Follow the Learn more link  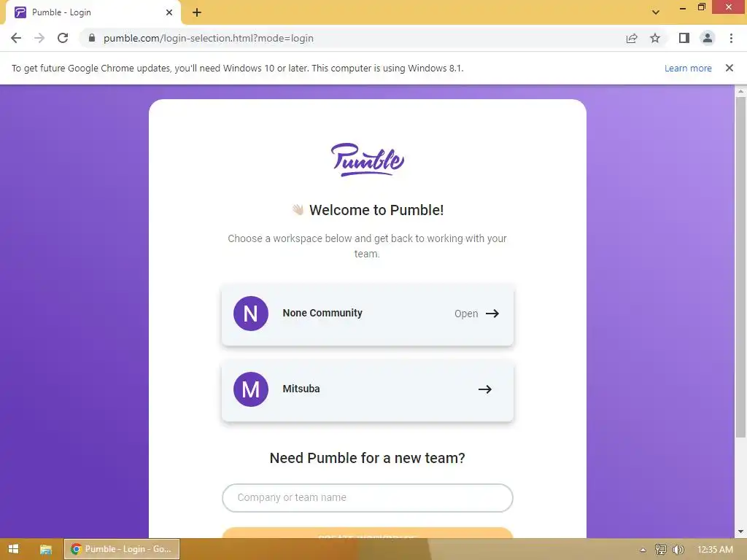click(688, 68)
